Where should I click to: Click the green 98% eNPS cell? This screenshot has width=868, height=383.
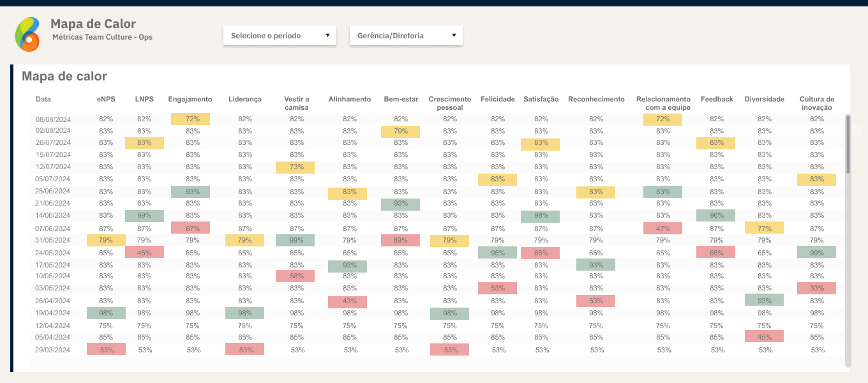point(106,313)
